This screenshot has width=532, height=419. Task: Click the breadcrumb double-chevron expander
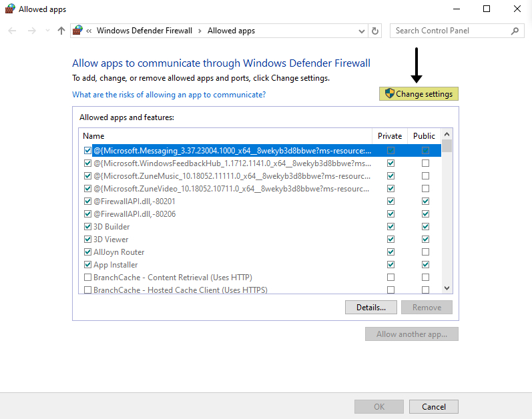tap(89, 31)
